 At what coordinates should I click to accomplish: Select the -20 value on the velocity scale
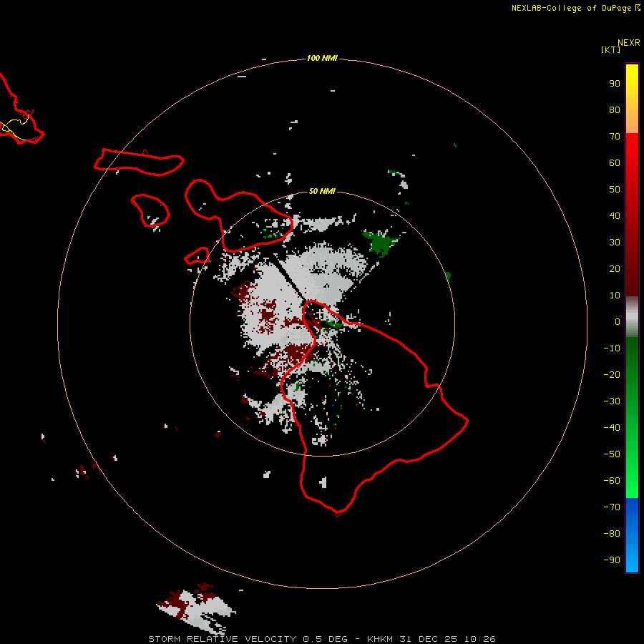[x=612, y=375]
